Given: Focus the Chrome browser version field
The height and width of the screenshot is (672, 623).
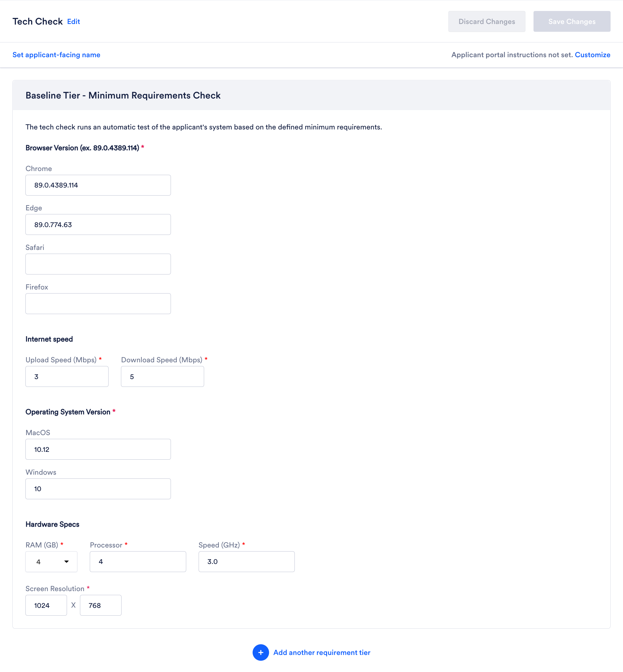Looking at the screenshot, I should 98,185.
